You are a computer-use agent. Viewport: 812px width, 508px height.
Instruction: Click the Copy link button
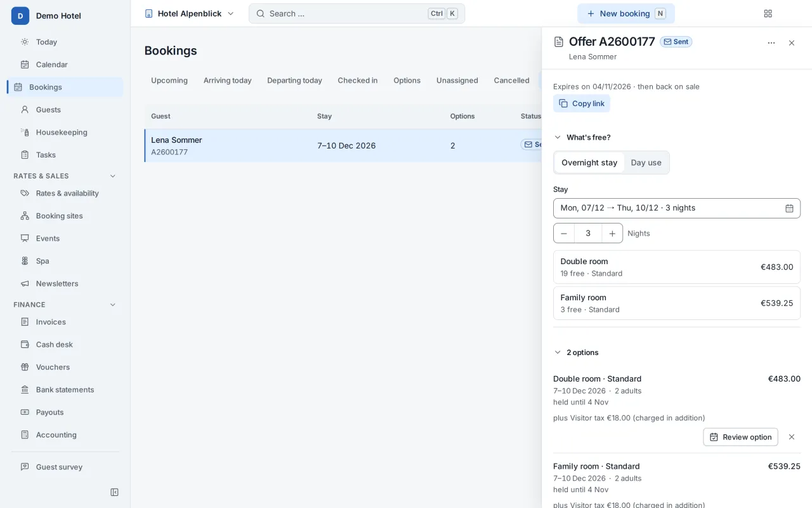pos(582,104)
